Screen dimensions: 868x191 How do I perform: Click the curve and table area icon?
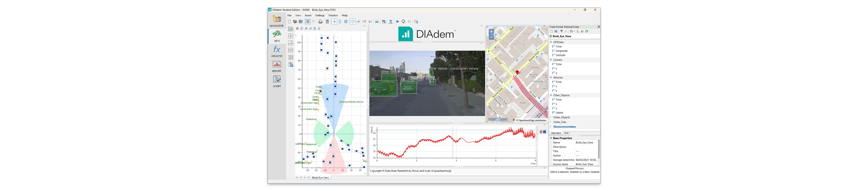(290, 29)
